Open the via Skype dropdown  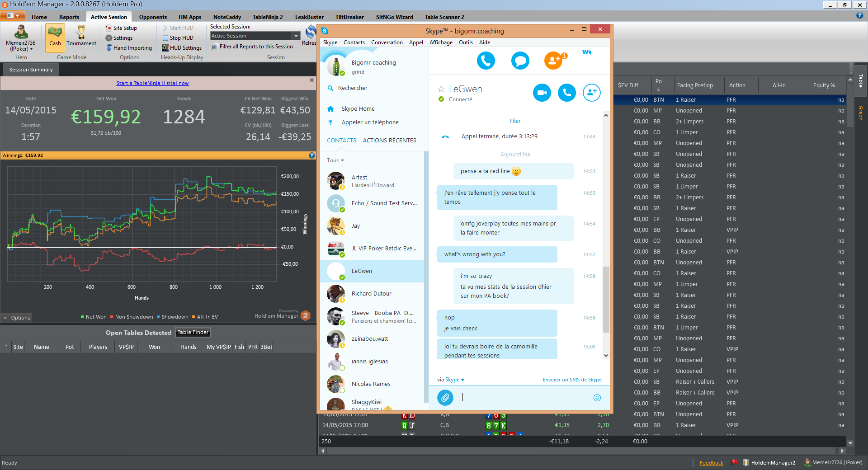click(450, 380)
